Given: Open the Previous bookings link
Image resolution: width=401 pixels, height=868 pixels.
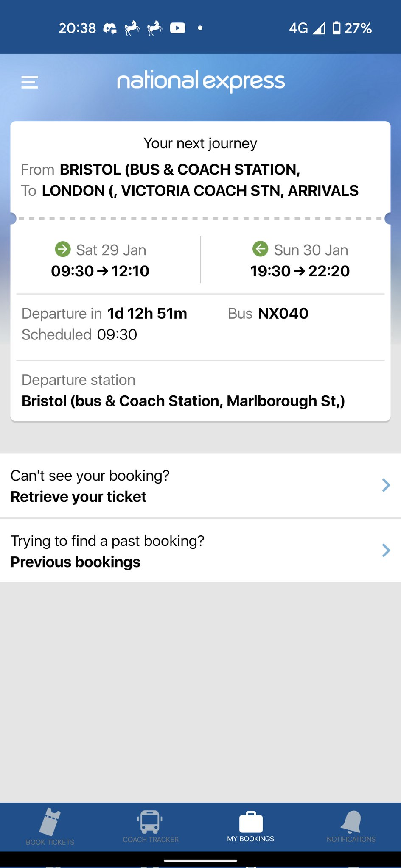Looking at the screenshot, I should pos(76,562).
